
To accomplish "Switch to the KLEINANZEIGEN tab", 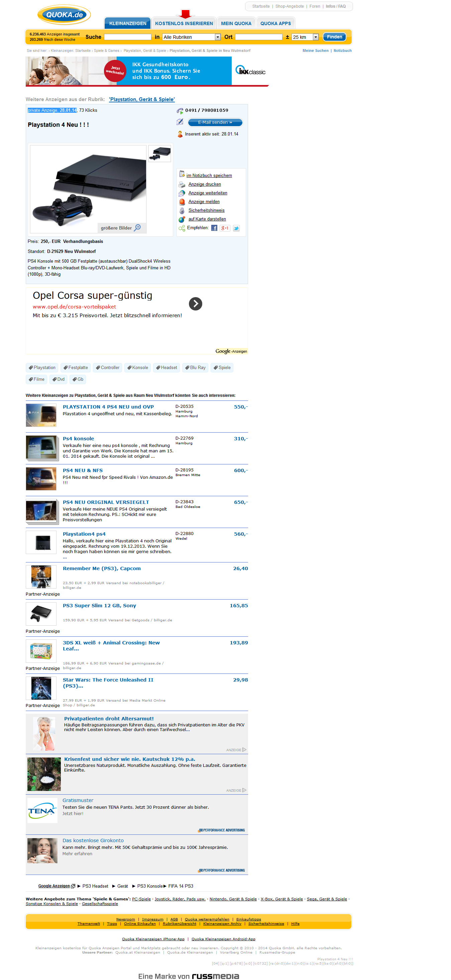I will [x=128, y=23].
